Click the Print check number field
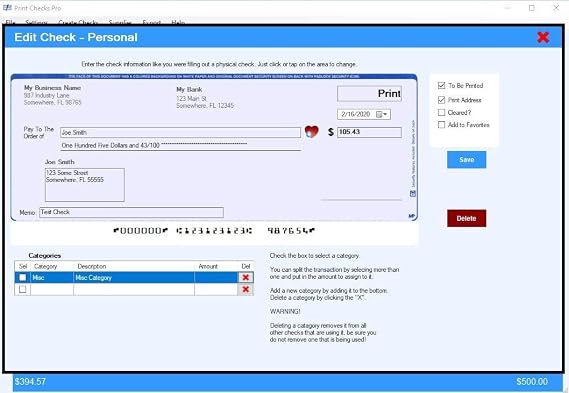This screenshot has height=393, width=569. click(x=369, y=94)
